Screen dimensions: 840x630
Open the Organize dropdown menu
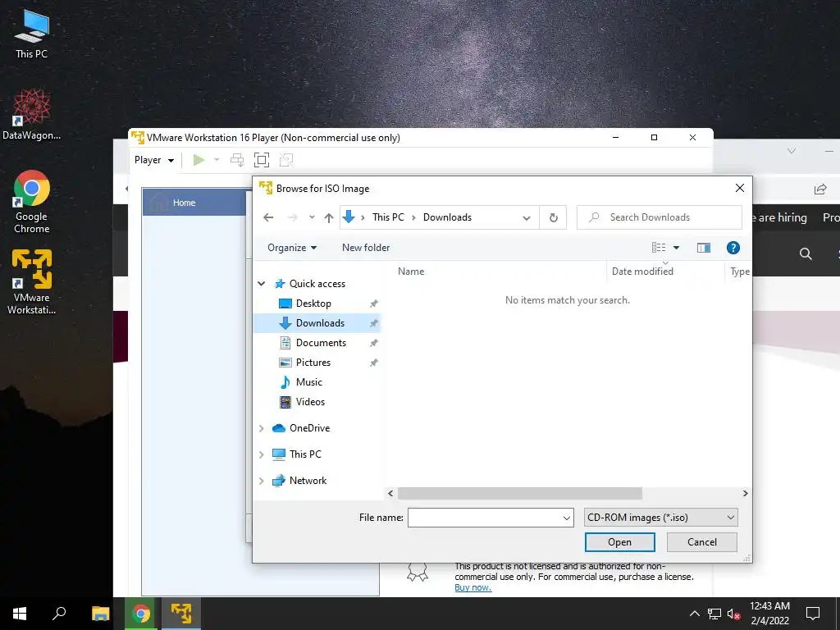[x=292, y=248]
